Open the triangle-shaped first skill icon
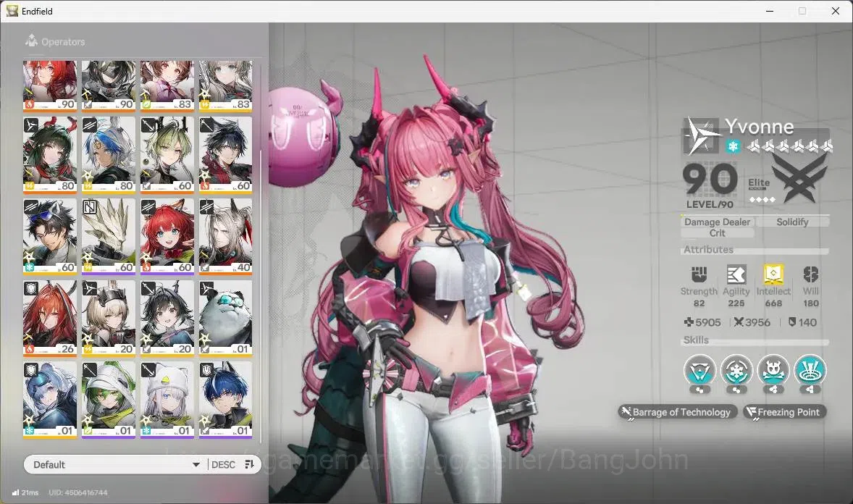The width and height of the screenshot is (853, 504). pos(699,371)
